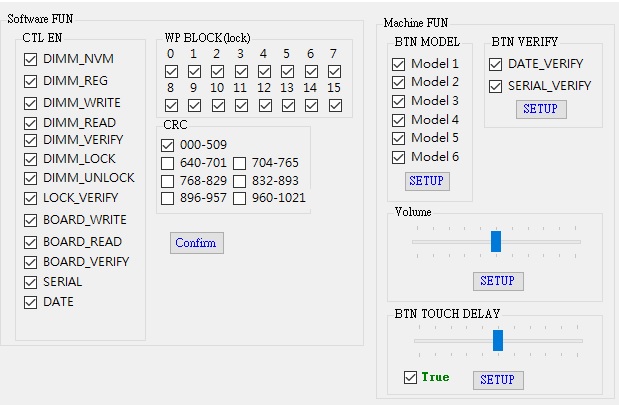The height and width of the screenshot is (405, 619).
Task: Disable the DATE_VERIFY checkbox
Action: coord(496,64)
